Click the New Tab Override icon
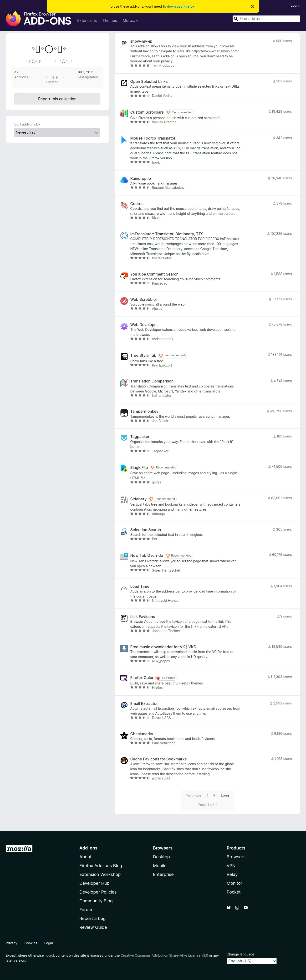The height and width of the screenshot is (980, 306). (124, 557)
